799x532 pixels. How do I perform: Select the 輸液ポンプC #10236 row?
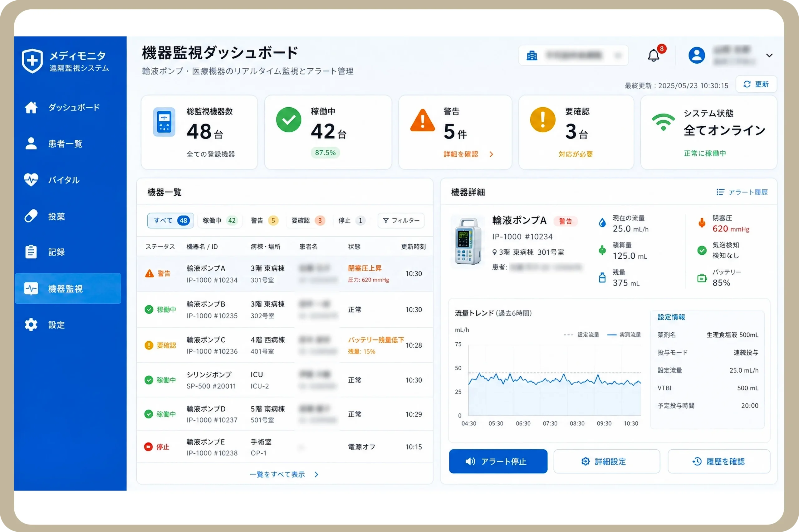(x=285, y=345)
